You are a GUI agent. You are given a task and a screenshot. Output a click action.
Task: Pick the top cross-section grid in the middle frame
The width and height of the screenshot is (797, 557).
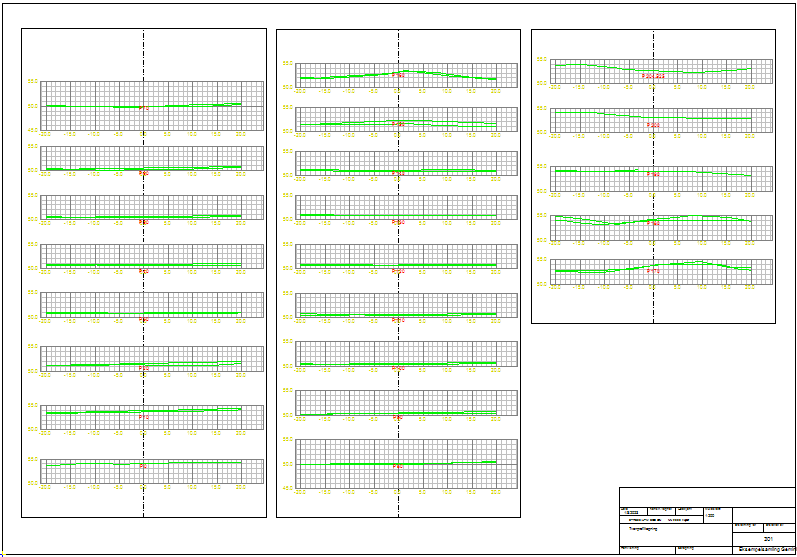point(340,67)
